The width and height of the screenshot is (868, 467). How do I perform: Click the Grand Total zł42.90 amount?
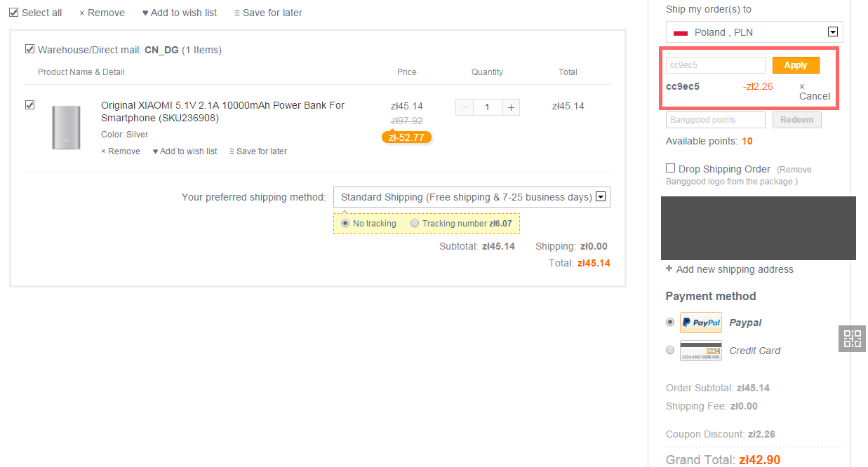(760, 460)
